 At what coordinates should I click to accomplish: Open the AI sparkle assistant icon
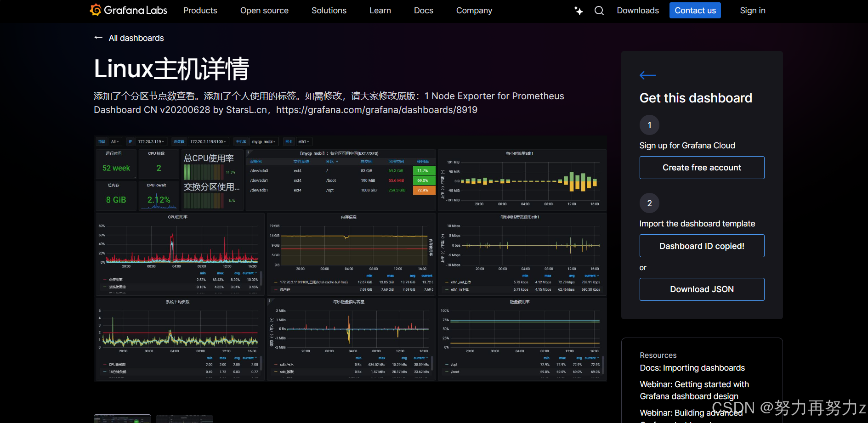coord(579,11)
